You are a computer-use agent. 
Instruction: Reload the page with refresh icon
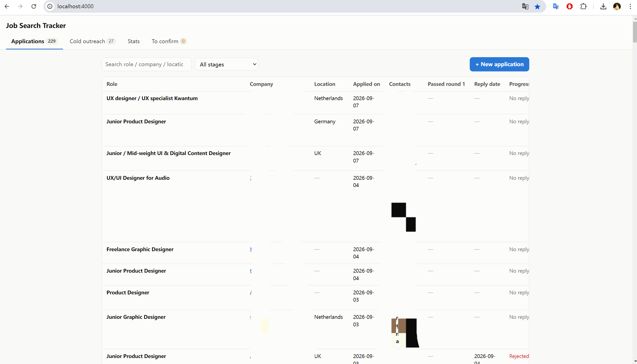[34, 6]
